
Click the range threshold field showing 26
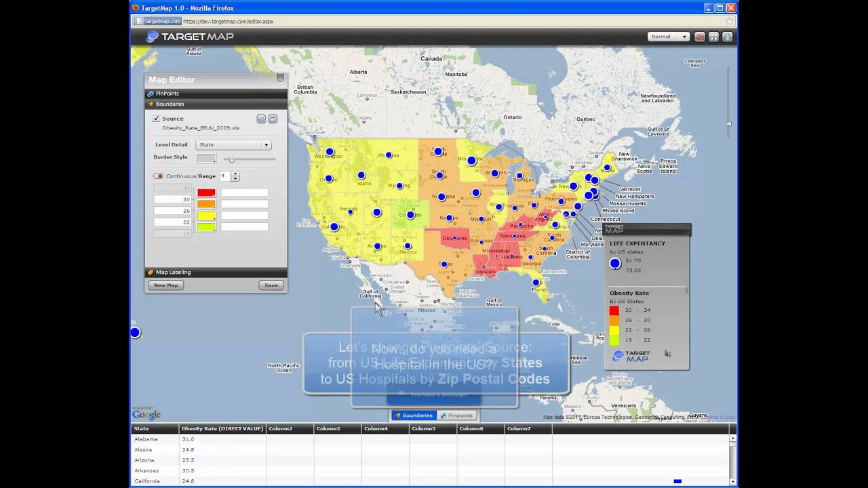172,211
